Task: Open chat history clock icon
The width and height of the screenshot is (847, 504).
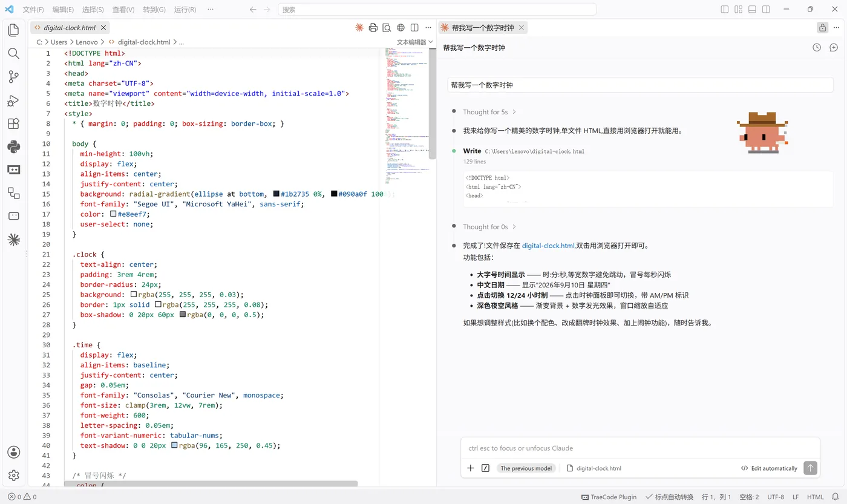Action: [817, 47]
